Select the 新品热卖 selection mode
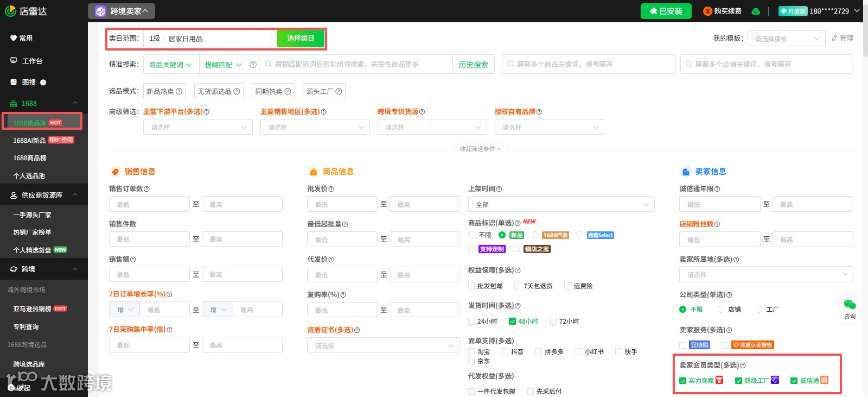Viewport: 868px width, 397px height. pyautogui.click(x=164, y=91)
